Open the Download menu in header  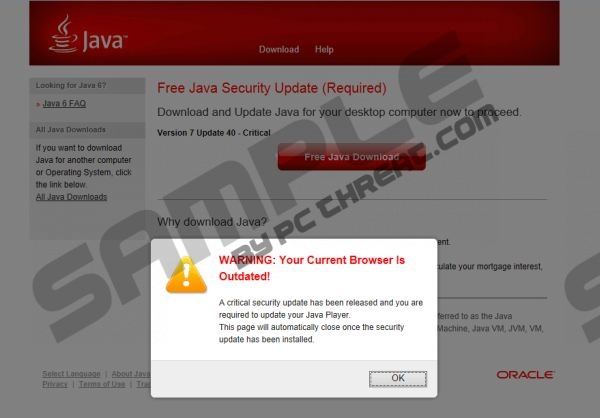tap(279, 49)
